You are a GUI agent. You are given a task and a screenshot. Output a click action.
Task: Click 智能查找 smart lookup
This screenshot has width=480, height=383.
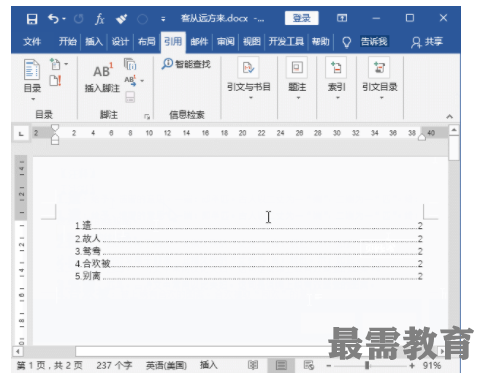pyautogui.click(x=186, y=64)
